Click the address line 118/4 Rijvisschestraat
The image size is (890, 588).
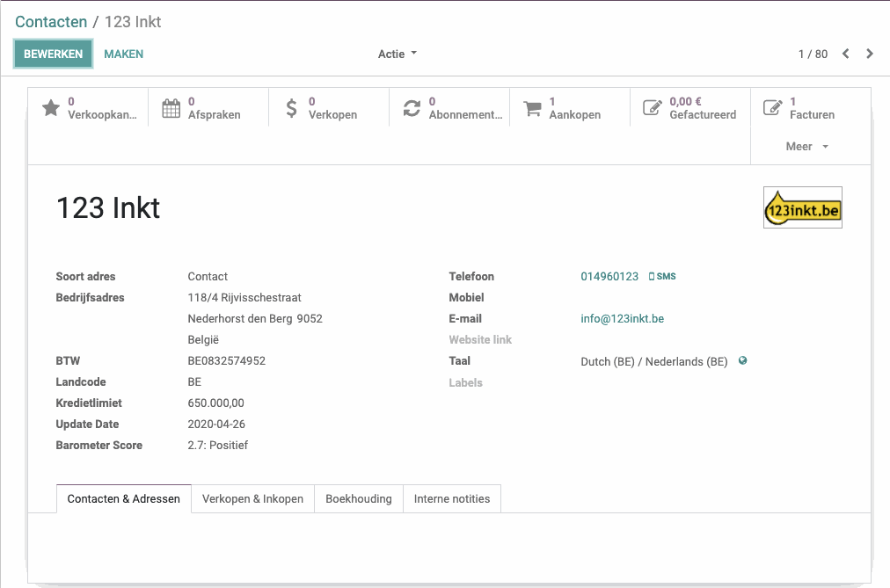pyautogui.click(x=244, y=298)
